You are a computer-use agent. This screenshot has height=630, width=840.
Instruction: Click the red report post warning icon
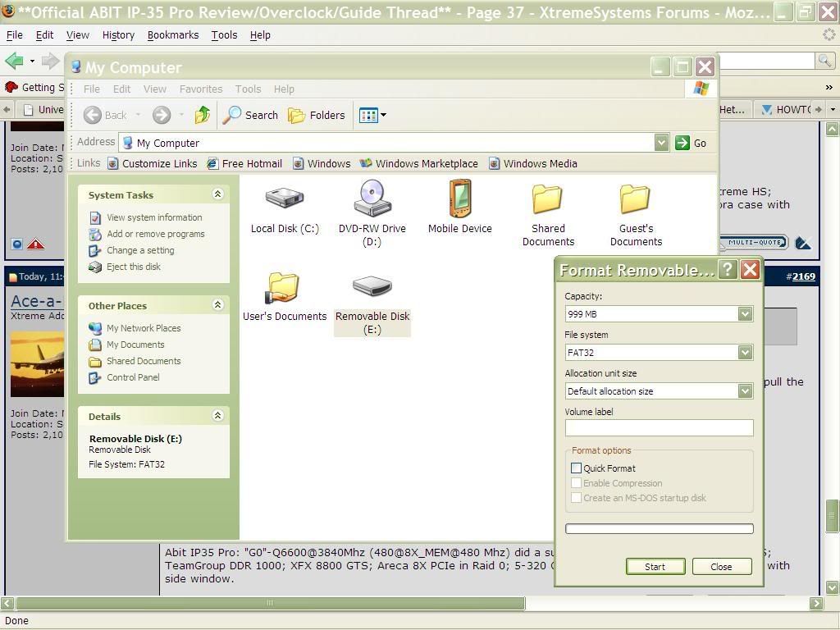click(x=35, y=244)
